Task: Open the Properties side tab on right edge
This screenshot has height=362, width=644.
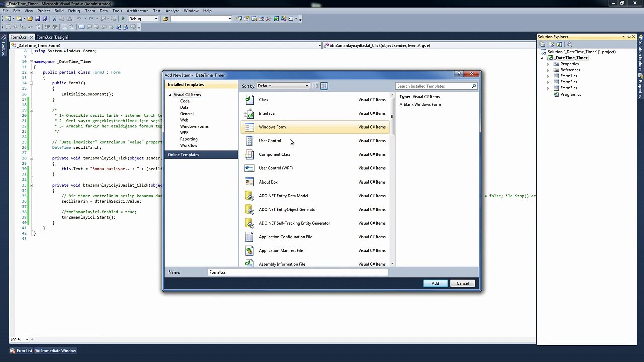Action: coord(641,86)
